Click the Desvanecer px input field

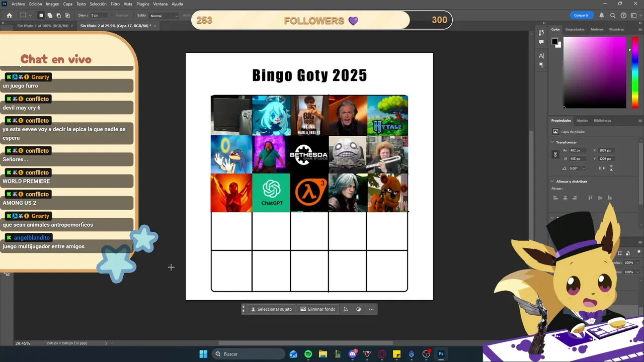click(x=99, y=16)
